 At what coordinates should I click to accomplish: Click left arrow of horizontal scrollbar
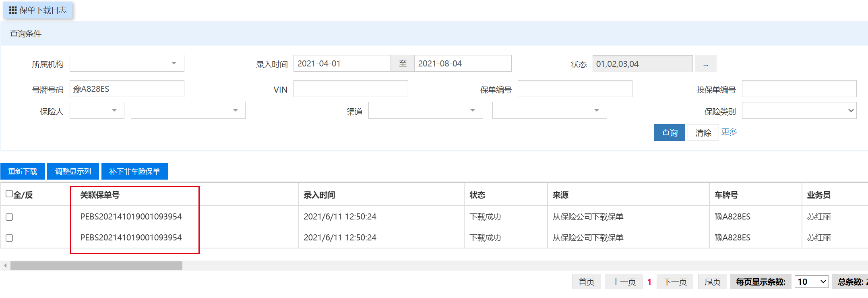click(5, 266)
